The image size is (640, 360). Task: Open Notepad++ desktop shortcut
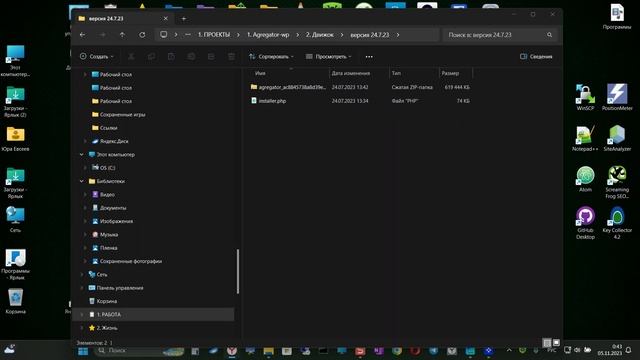[585, 138]
